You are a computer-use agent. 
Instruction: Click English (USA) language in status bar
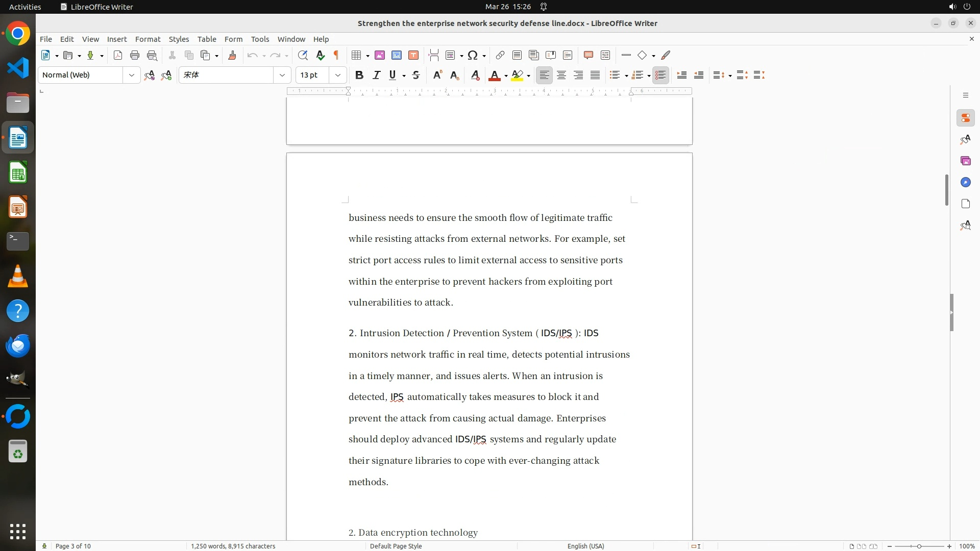coord(585,546)
